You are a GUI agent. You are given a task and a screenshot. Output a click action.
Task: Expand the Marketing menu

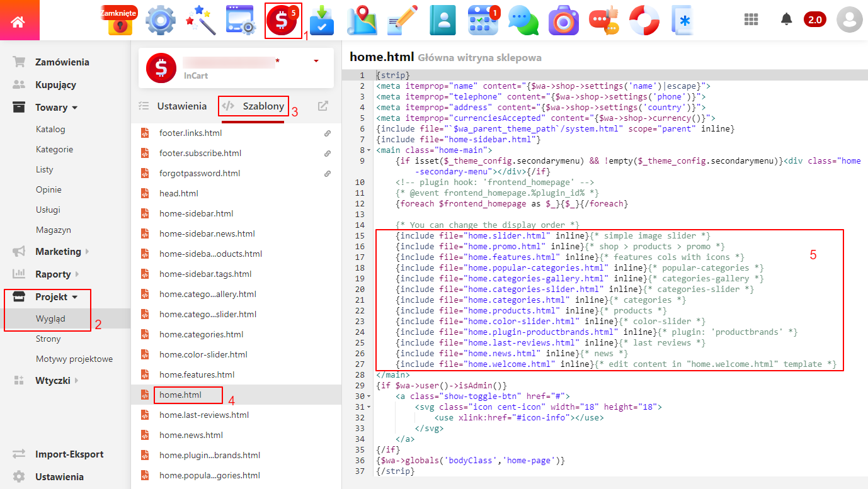(62, 251)
